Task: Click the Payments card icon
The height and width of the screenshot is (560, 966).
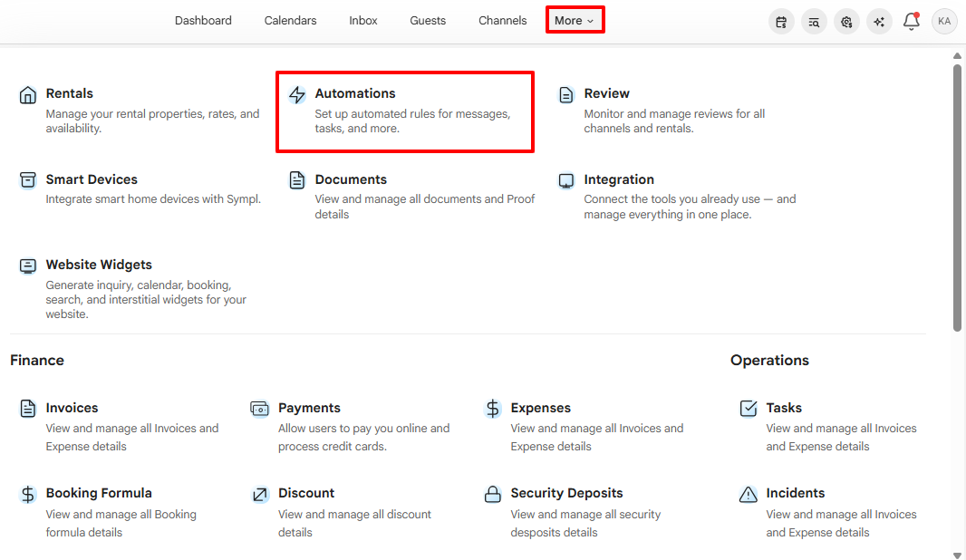Action: [x=259, y=409]
